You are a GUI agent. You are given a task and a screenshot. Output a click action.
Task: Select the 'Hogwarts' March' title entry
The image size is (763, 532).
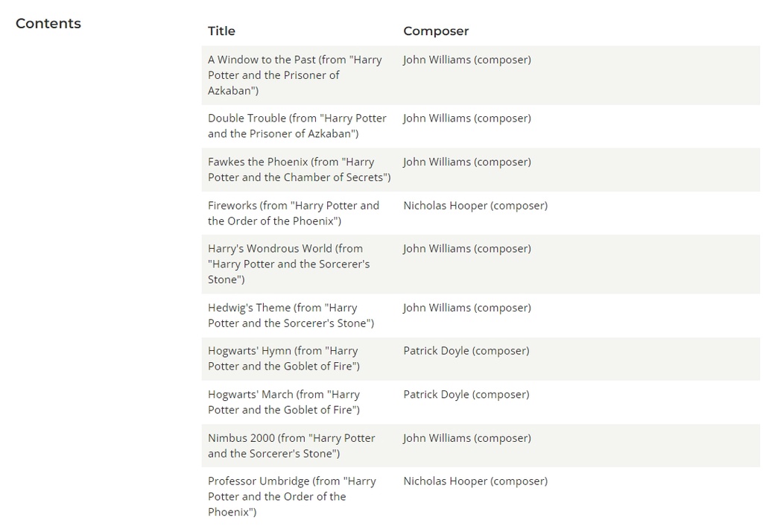[284, 402]
